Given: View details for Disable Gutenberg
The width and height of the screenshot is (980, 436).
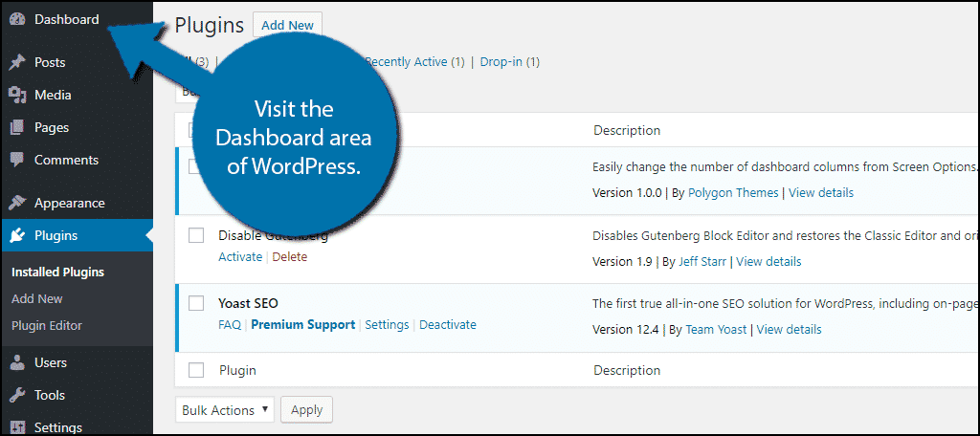Looking at the screenshot, I should 768,261.
